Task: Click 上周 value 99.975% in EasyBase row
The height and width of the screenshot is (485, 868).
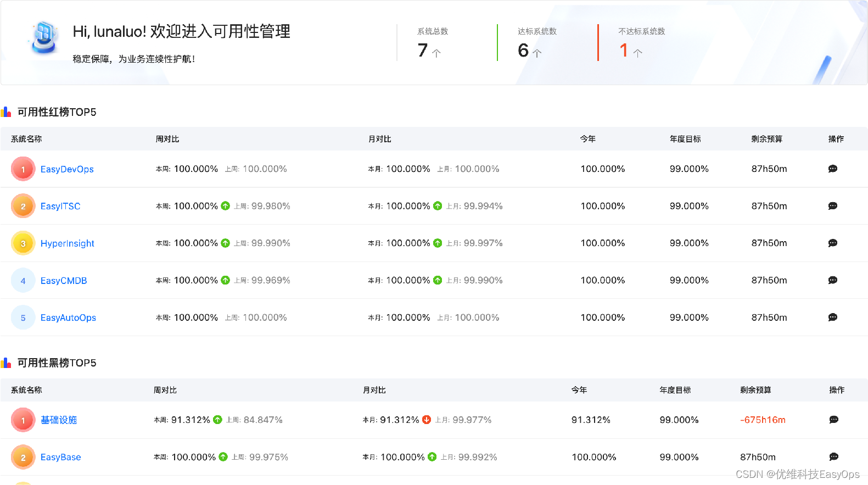Action: (x=268, y=457)
